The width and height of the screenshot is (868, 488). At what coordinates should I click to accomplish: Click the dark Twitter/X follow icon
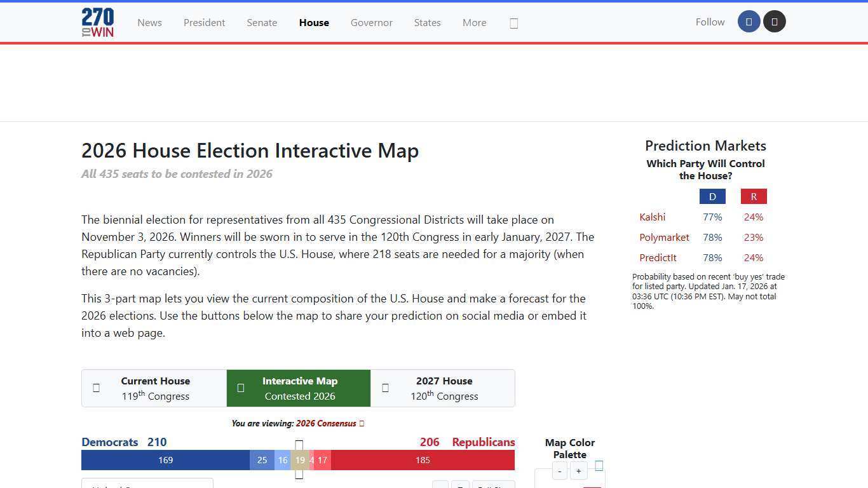[x=774, y=21]
